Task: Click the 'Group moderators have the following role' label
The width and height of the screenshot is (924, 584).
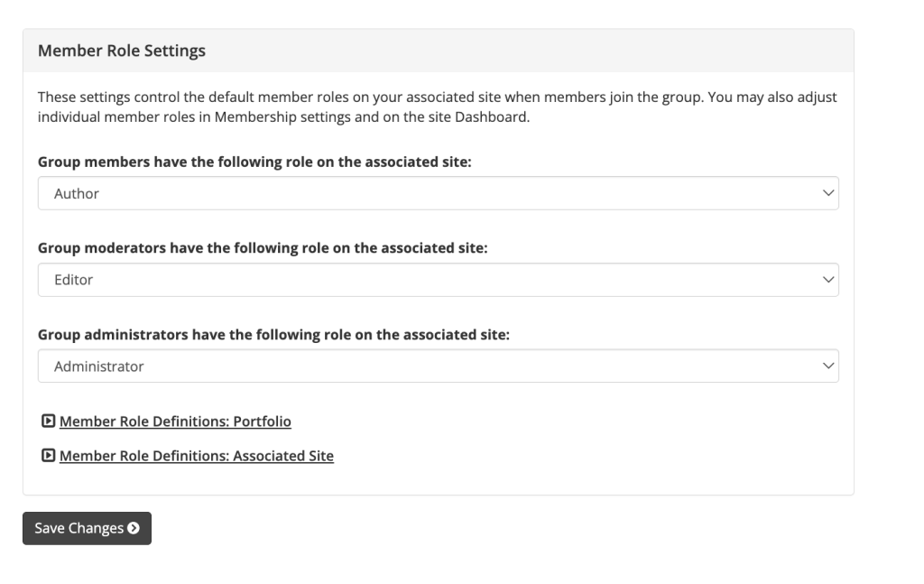Action: click(263, 248)
